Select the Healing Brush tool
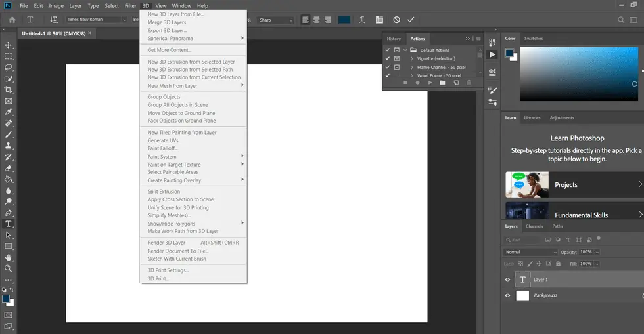 pos(8,123)
